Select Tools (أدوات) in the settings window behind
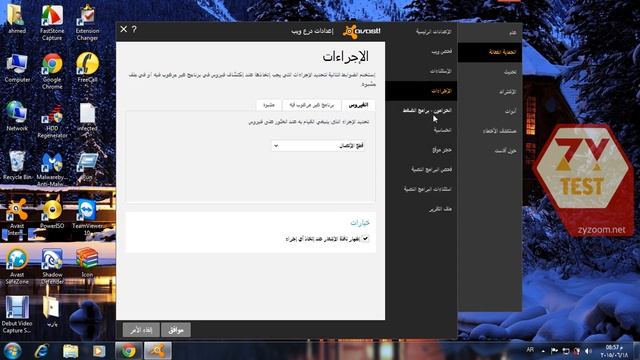 (490, 111)
